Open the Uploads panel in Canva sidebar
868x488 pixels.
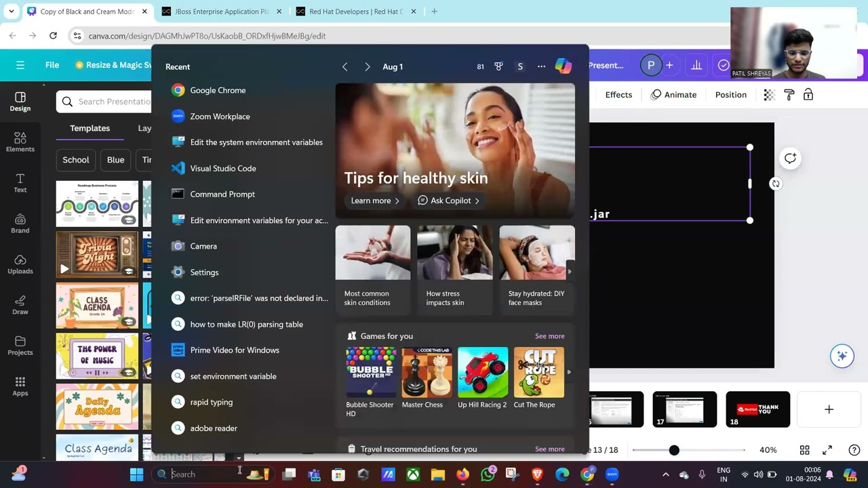(20, 264)
